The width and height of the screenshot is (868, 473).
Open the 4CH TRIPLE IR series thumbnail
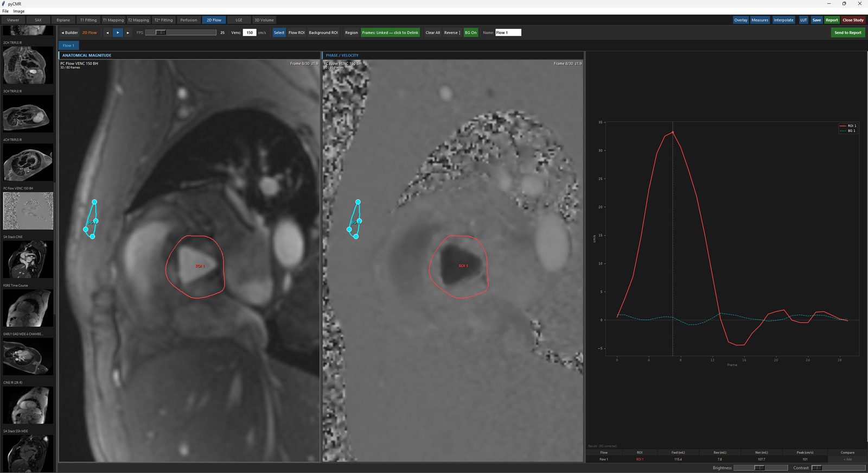coord(28,162)
